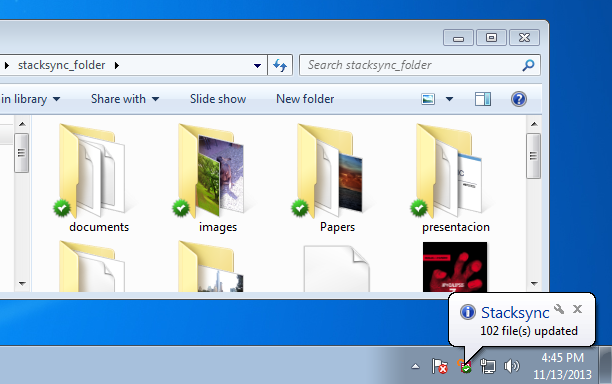This screenshot has height=384, width=612.
Task: Select the partially visible folder below documents
Action: [x=92, y=267]
